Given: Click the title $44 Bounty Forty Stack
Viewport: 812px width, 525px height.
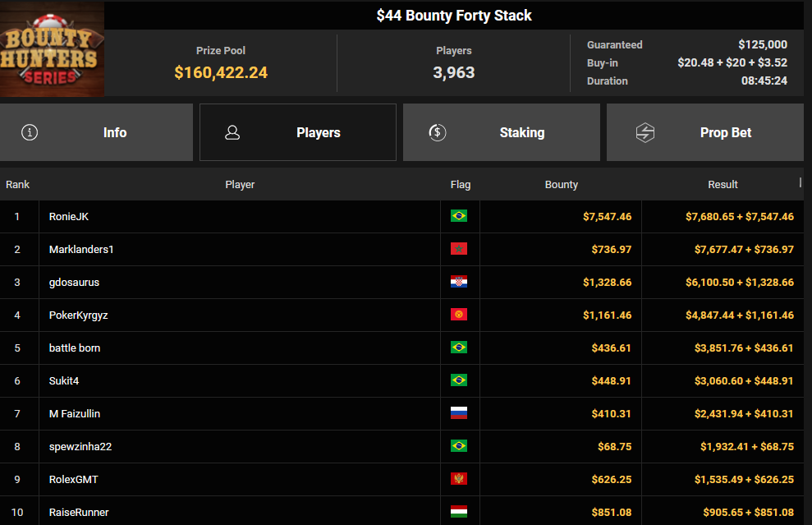Looking at the screenshot, I should 454,16.
